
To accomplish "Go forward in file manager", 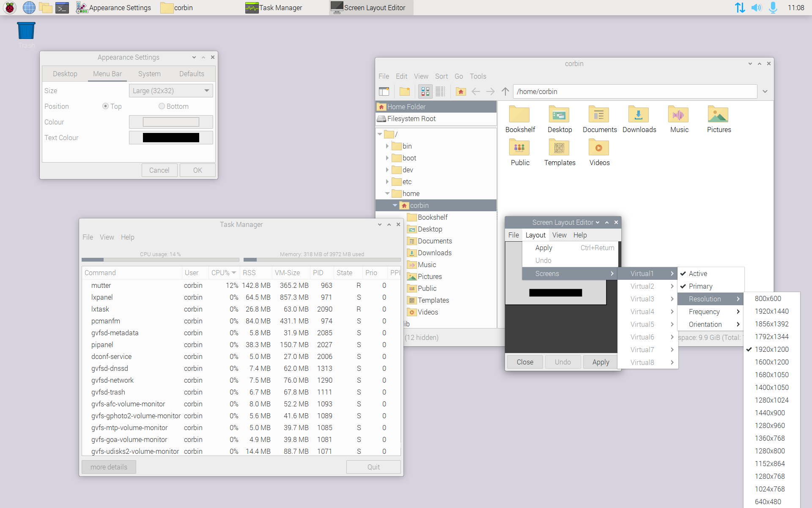I will 491,91.
